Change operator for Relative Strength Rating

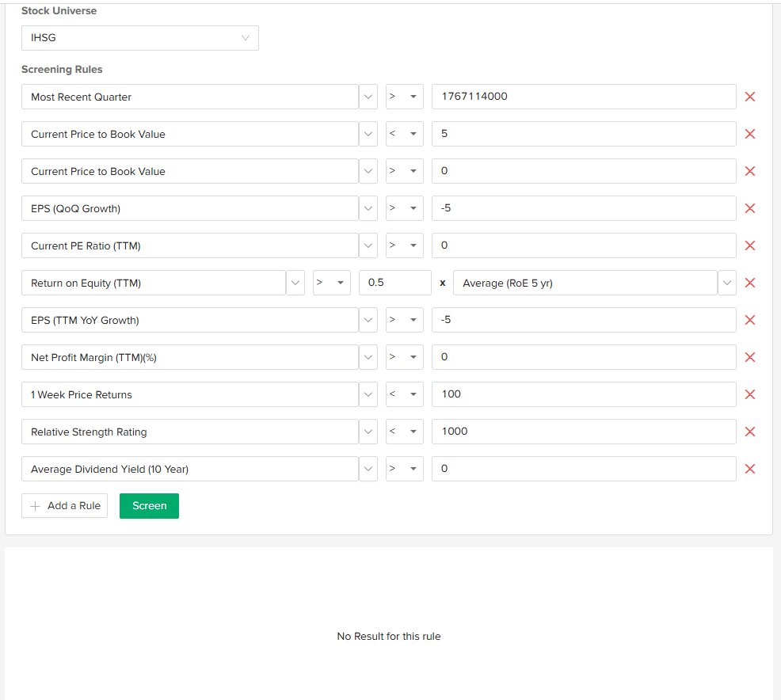(x=405, y=432)
